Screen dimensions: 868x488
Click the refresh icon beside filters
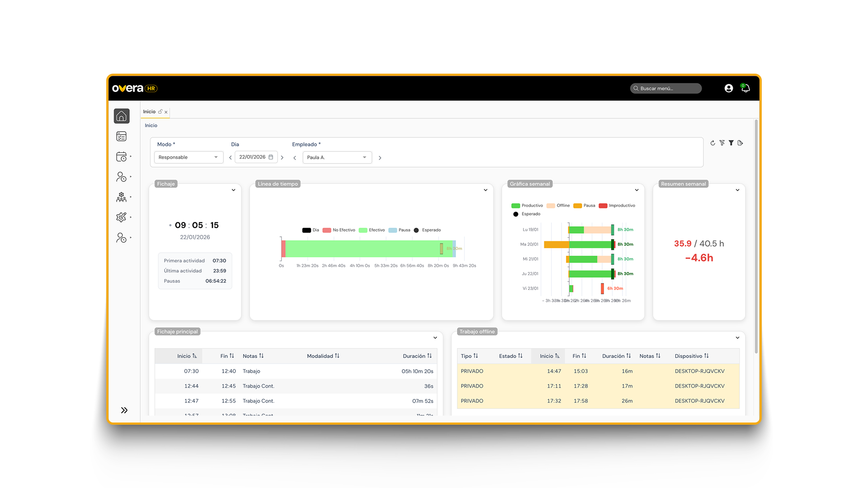713,143
